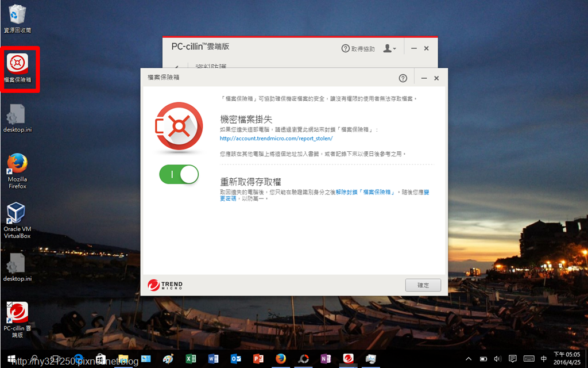Open PowerPoint from the taskbar
588x368 pixels.
pos(258,359)
